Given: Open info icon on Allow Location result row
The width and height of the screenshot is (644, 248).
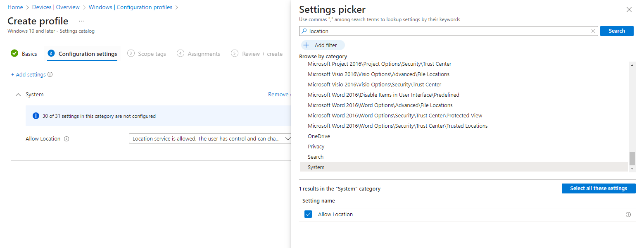Looking at the screenshot, I should pyautogui.click(x=628, y=215).
